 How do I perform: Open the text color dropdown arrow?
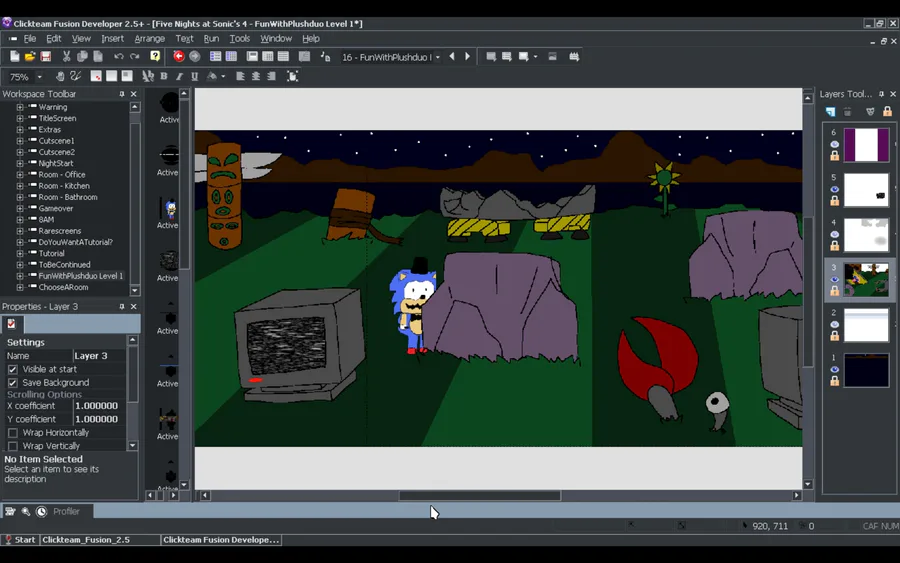pyautogui.click(x=223, y=76)
